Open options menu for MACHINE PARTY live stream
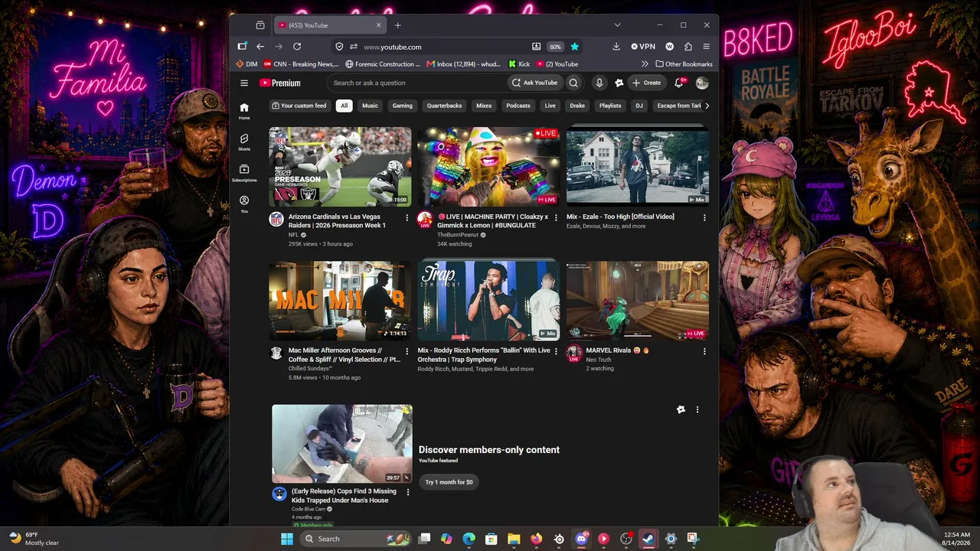Image resolution: width=980 pixels, height=551 pixels. (556, 218)
